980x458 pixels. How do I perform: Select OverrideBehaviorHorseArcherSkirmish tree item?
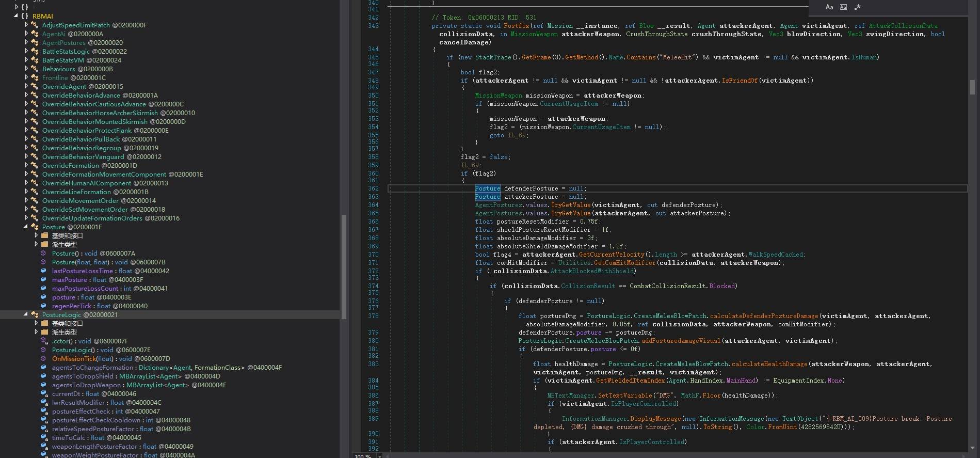[119, 113]
